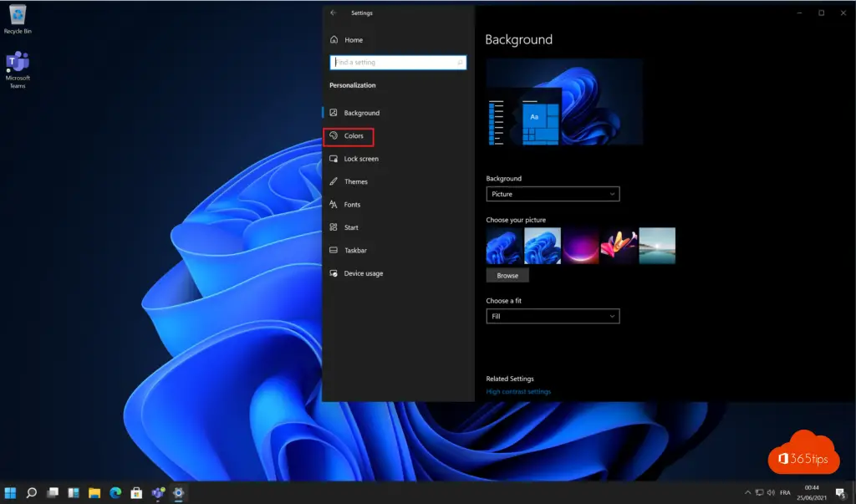Viewport: 856px width, 504px height.
Task: Click the Browse button
Action: (x=507, y=275)
